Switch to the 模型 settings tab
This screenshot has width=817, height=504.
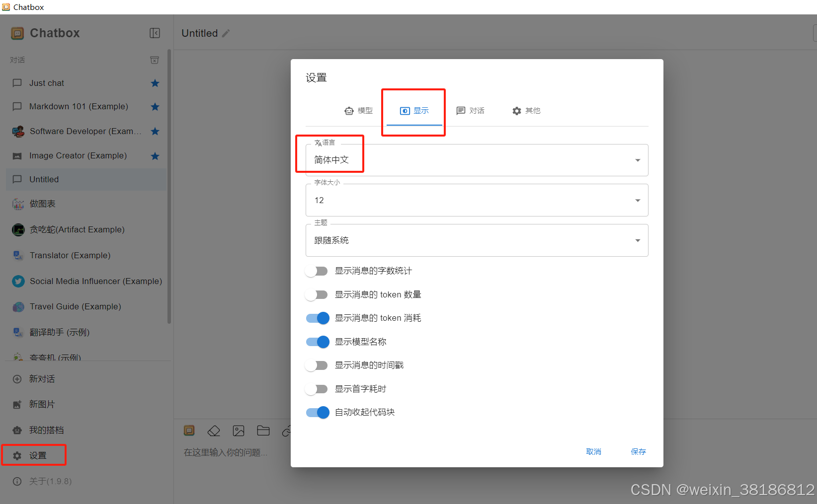[358, 111]
